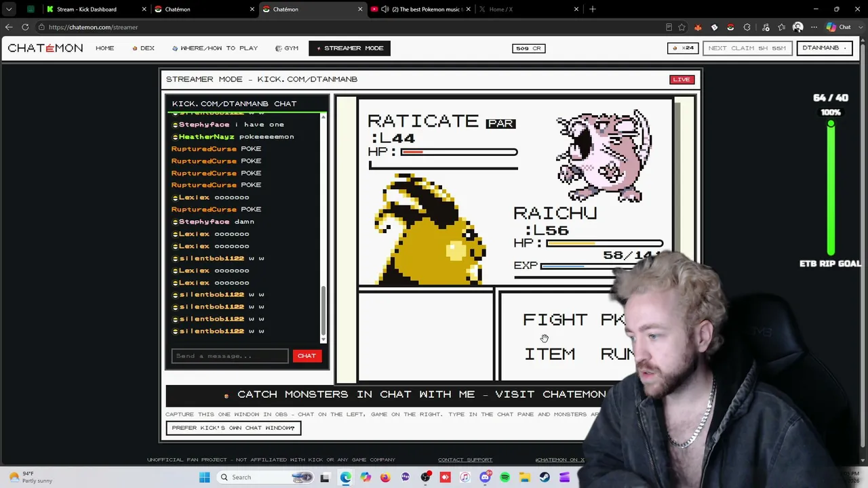Click HeatherNayz's "pokeeeeemon" chat message
The height and width of the screenshot is (488, 868).
tap(233, 137)
